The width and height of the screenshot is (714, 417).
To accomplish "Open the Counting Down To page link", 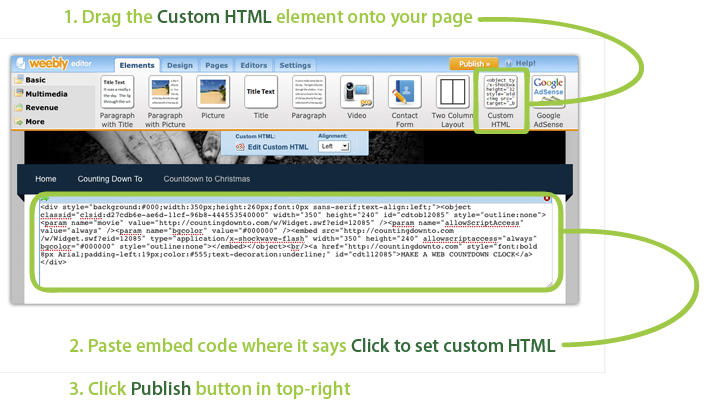I will [x=110, y=179].
